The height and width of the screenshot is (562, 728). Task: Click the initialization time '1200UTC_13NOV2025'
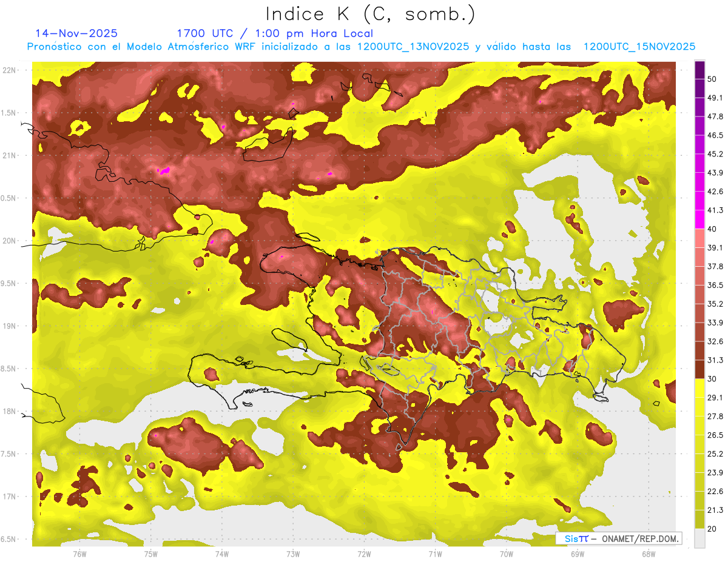[413, 47]
